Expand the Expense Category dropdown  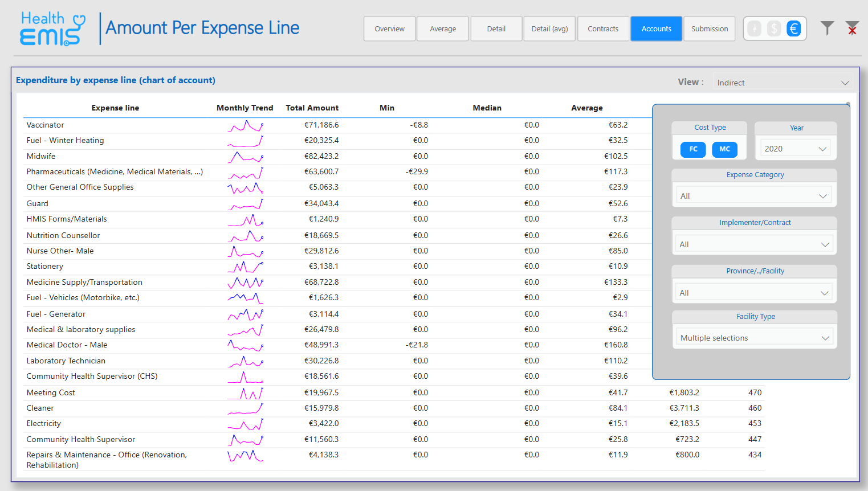pyautogui.click(x=753, y=195)
